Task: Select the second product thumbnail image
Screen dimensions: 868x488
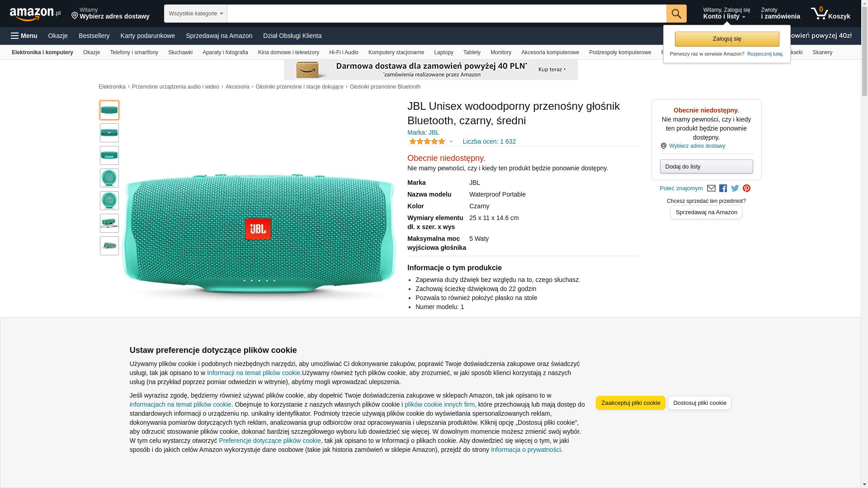Action: click(x=109, y=133)
